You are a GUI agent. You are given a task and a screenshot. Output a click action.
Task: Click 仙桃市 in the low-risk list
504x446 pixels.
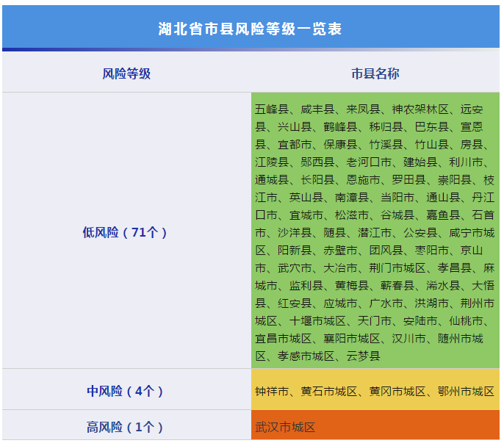tap(466, 320)
